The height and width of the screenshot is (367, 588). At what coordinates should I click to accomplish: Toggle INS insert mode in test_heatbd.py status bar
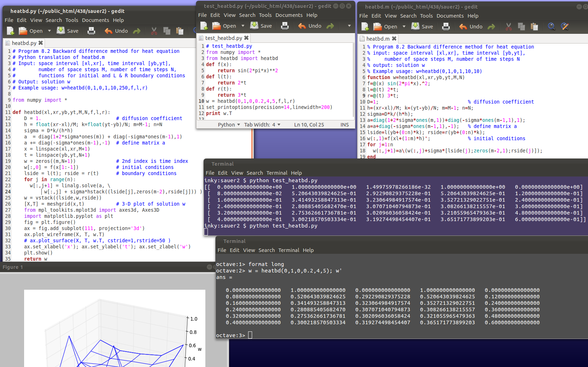pyautogui.click(x=345, y=125)
